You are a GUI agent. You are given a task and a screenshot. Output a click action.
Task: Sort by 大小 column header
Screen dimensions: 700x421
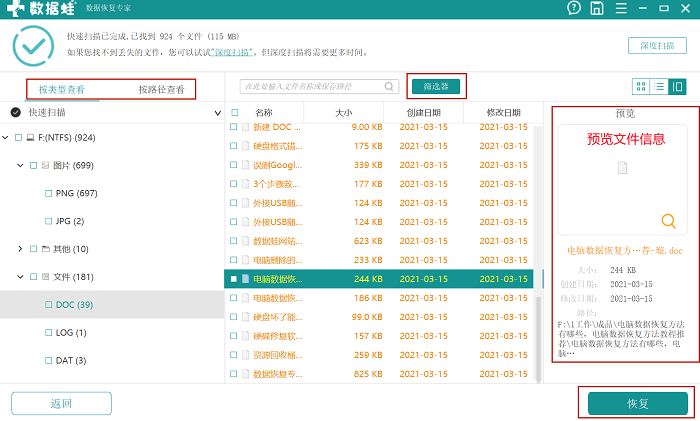[344, 113]
